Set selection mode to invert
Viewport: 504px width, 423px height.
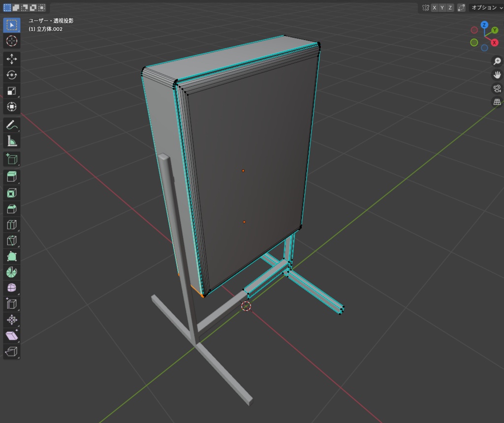(x=33, y=7)
